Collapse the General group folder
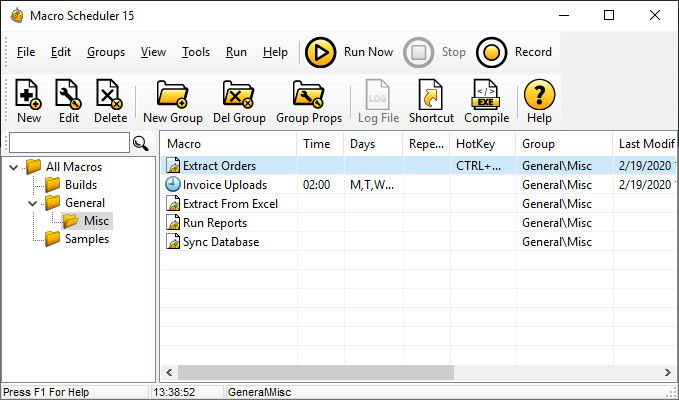This screenshot has width=679, height=400. coord(31,203)
